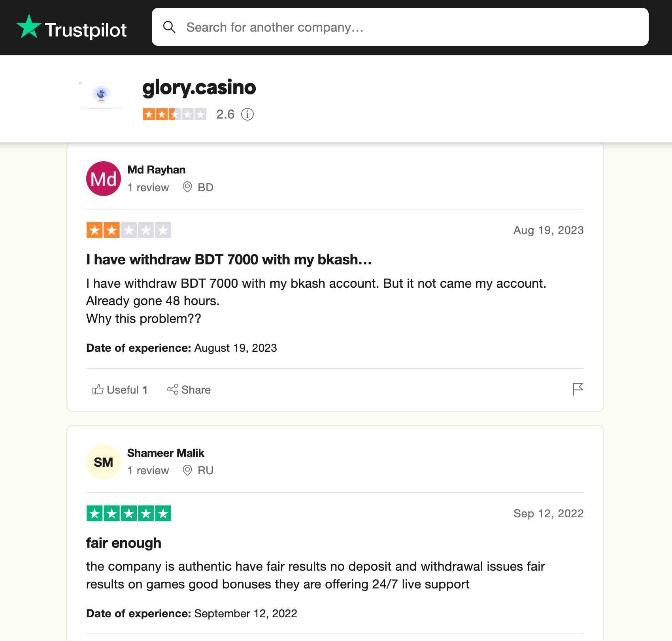Click the location pin icon next to RU

pos(187,470)
